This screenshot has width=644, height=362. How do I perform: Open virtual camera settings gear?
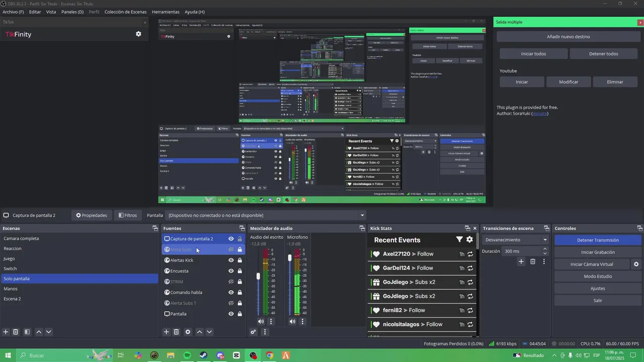(x=636, y=264)
